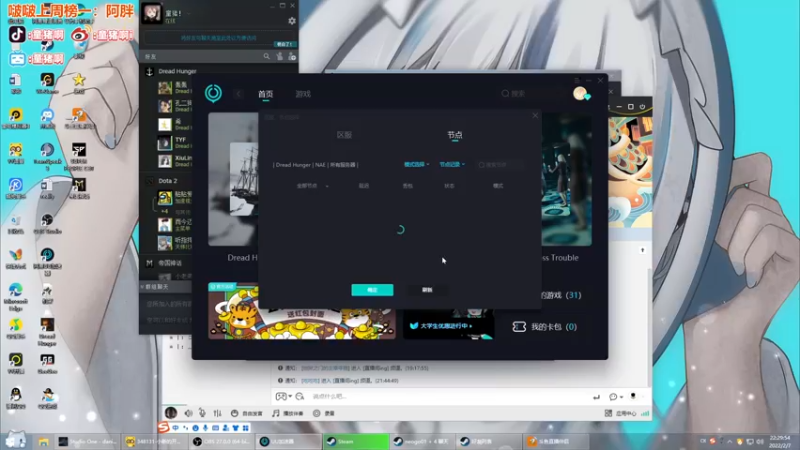Click the chat message input field
The image size is (800, 450).
[449, 396]
